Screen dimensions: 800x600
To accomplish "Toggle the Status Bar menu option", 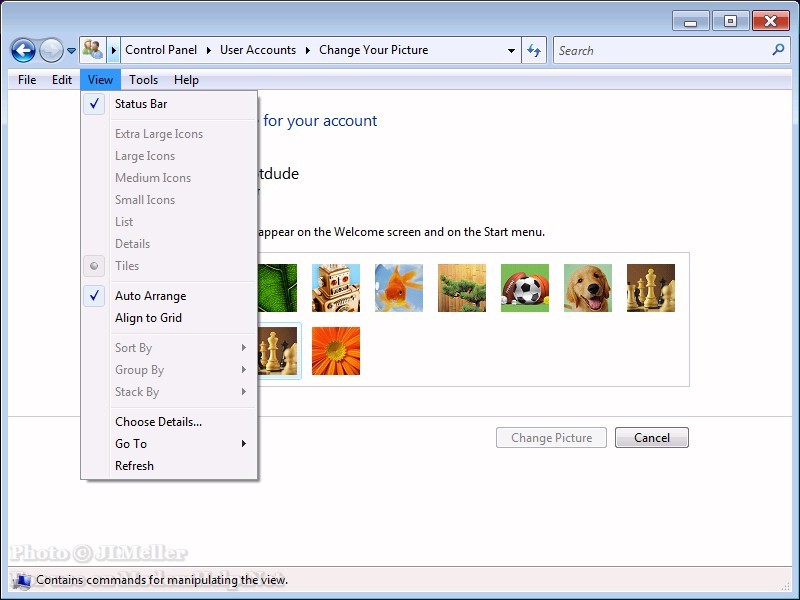I will pyautogui.click(x=169, y=104).
